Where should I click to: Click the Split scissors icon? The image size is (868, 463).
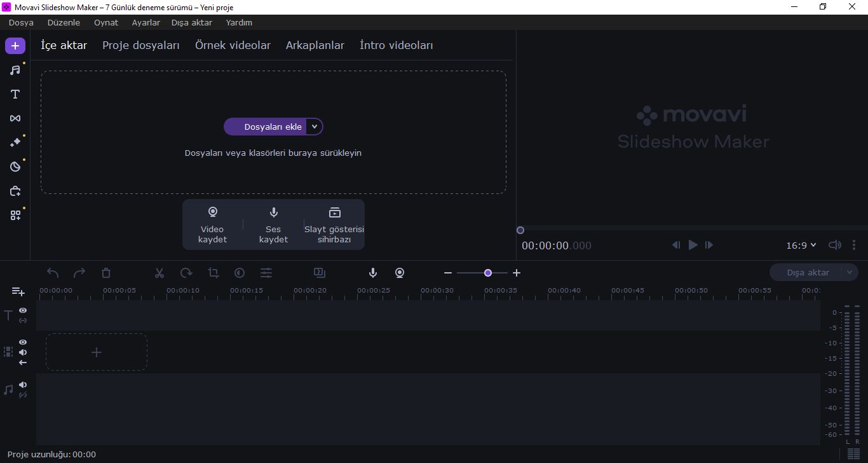[159, 273]
